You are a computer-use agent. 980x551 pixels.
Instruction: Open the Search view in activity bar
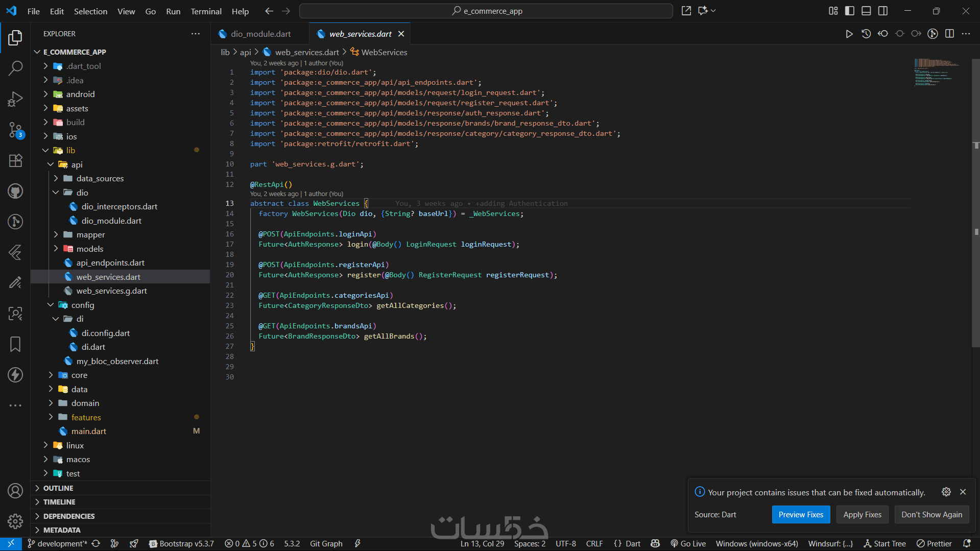coord(15,68)
